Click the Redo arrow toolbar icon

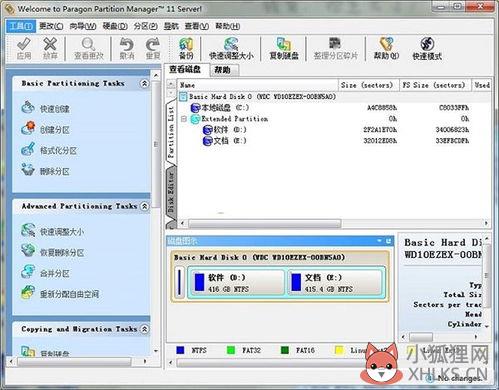(x=153, y=44)
